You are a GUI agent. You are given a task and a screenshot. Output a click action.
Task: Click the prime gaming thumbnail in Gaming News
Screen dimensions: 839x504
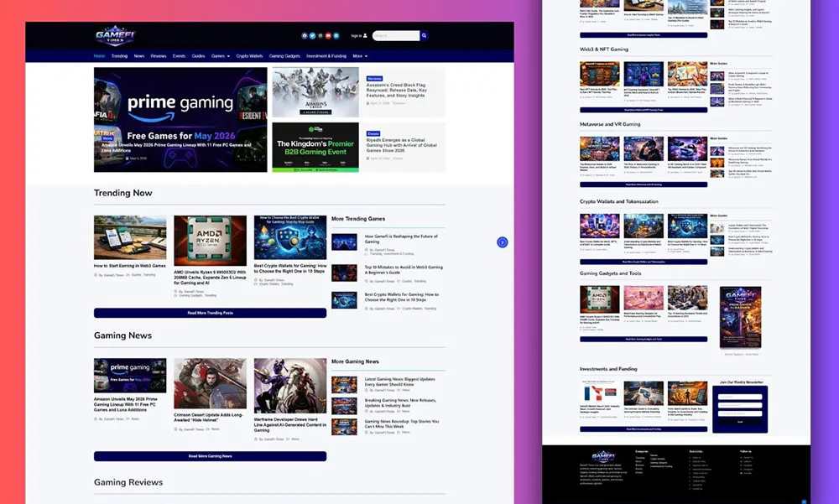coord(130,376)
